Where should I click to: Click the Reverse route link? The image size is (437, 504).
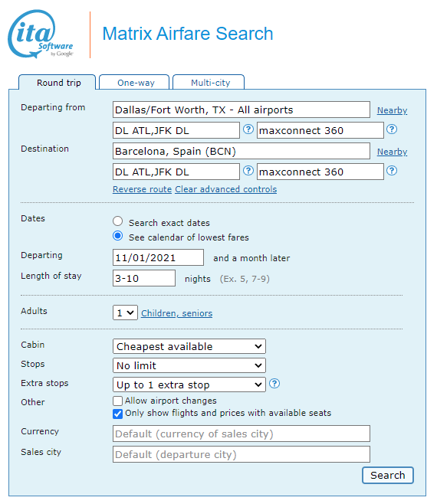(x=143, y=189)
